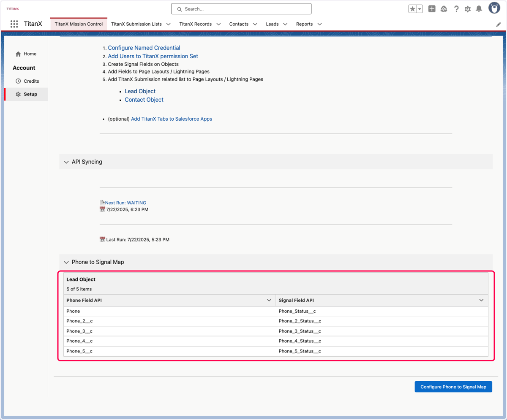Select Setup in the sidebar

click(x=26, y=94)
